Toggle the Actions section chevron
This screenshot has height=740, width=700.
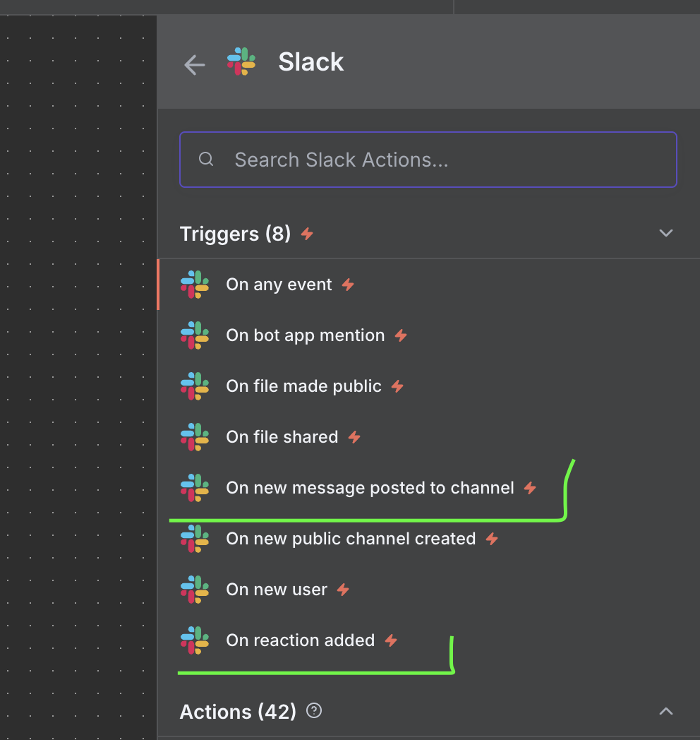[665, 711]
